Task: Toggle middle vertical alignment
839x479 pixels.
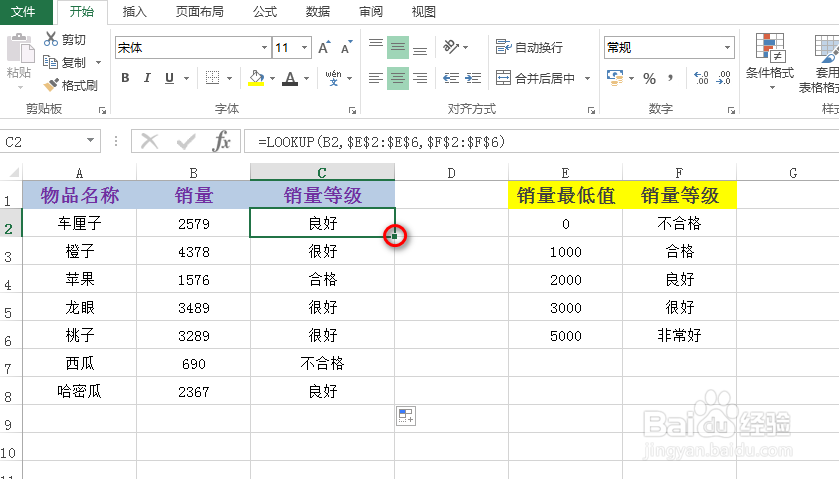Action: tap(398, 47)
